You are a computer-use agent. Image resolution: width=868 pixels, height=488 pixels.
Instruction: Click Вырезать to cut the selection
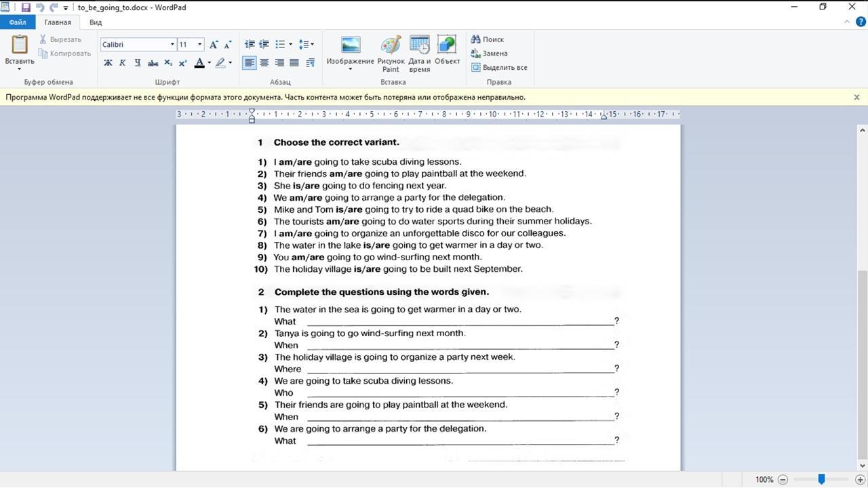[60, 39]
